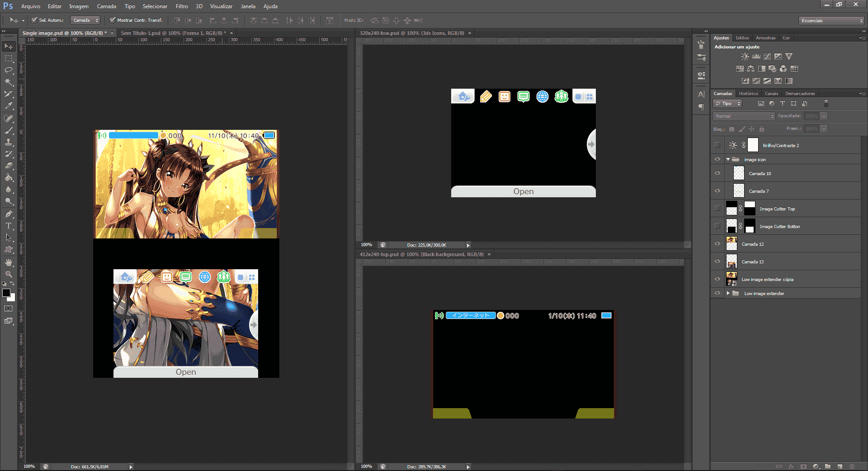Select the Brush tool
Viewport: 868px width, 471px height.
coord(9,130)
